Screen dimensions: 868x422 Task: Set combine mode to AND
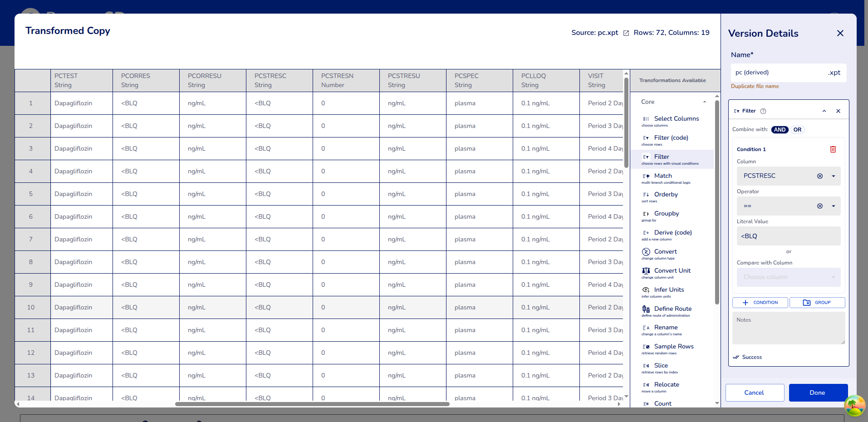coord(780,130)
